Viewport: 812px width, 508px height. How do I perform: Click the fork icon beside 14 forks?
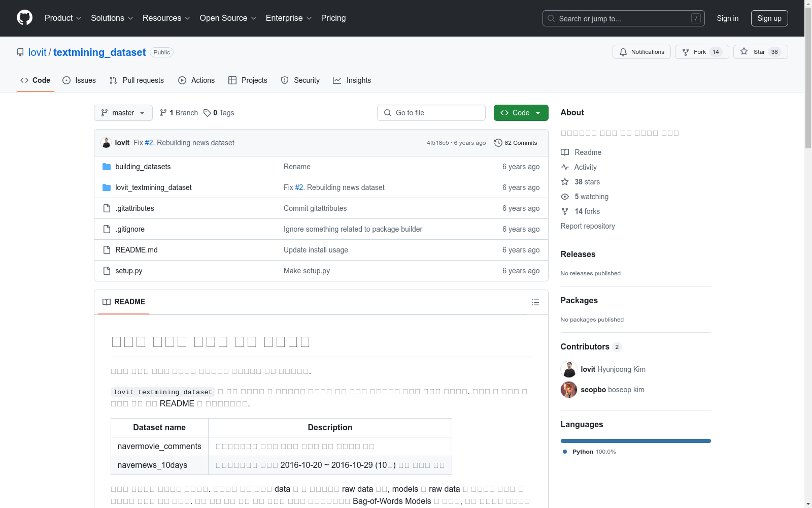tap(565, 211)
